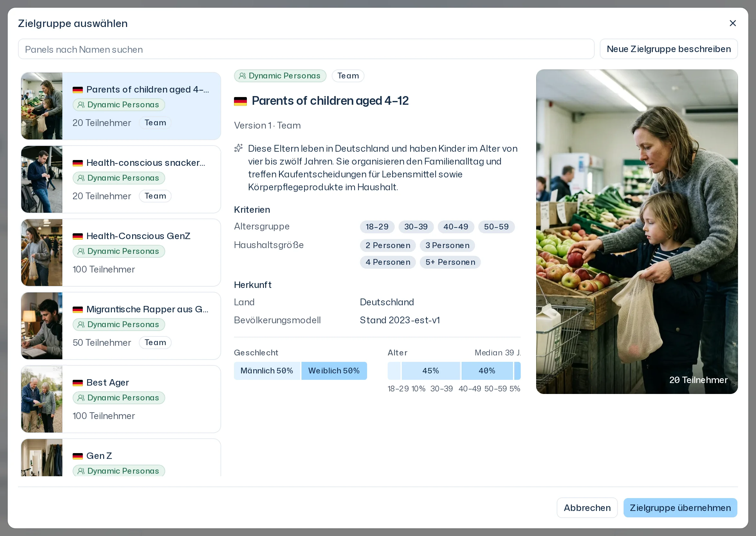The image size is (756, 536).
Task: Click Team tag on Health-conscious snacker card
Action: point(155,196)
